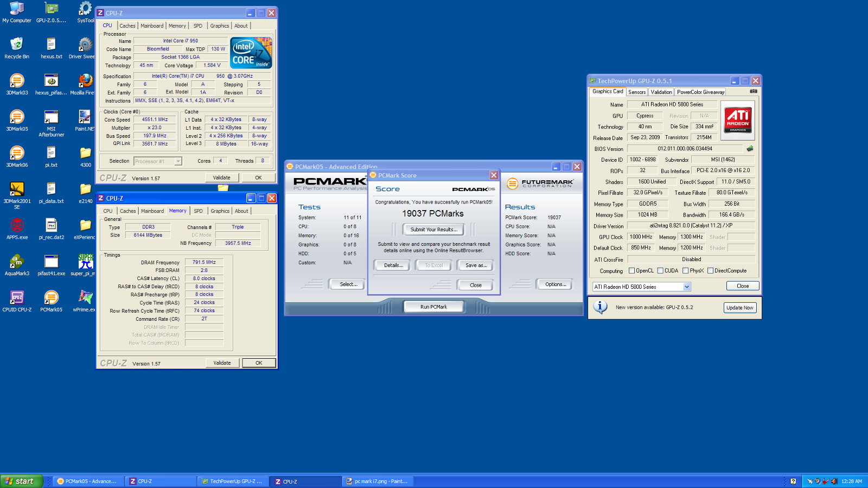Open the Recycle Bin desktop icon
Image resolution: width=868 pixels, height=488 pixels.
(17, 48)
